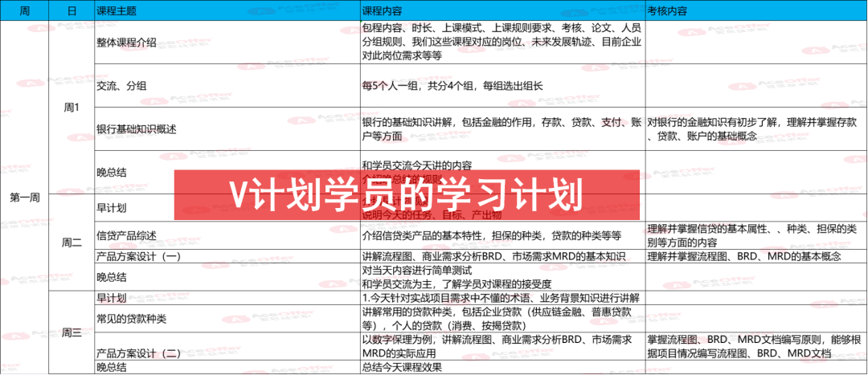
Task: Select the header cell '日'
Action: coord(72,11)
